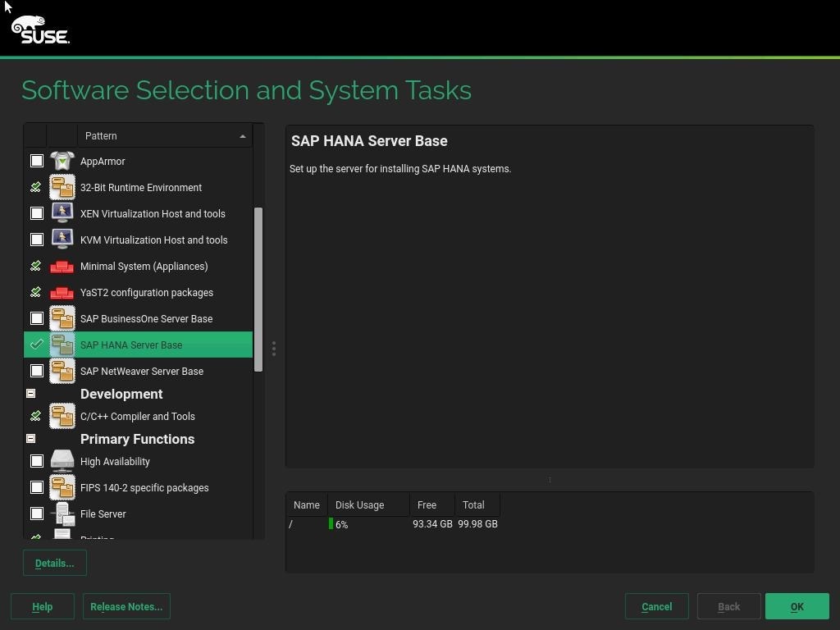Tick SAP BusinessOne Server Base checkbox
This screenshot has height=630, width=840.
click(x=36, y=318)
